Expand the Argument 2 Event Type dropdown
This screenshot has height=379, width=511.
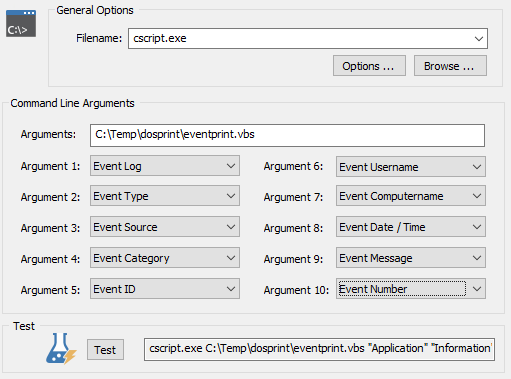[x=165, y=196]
